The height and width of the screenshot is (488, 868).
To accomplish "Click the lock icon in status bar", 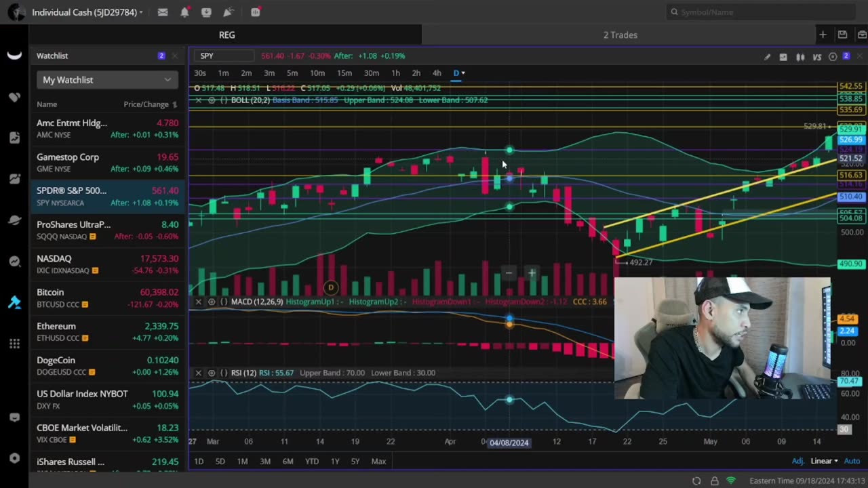I will pos(714,481).
